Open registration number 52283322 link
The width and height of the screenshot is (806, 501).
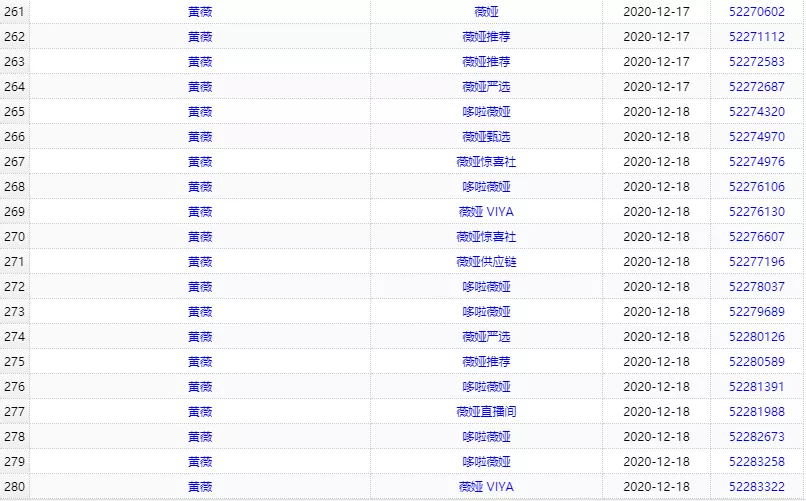[757, 487]
